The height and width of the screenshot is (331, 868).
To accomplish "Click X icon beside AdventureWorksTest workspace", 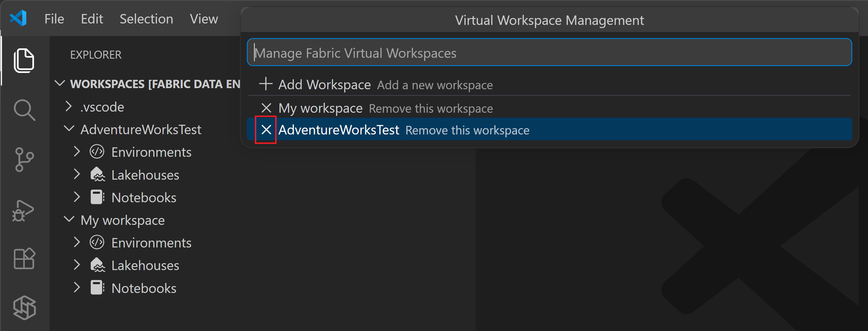I will (266, 130).
